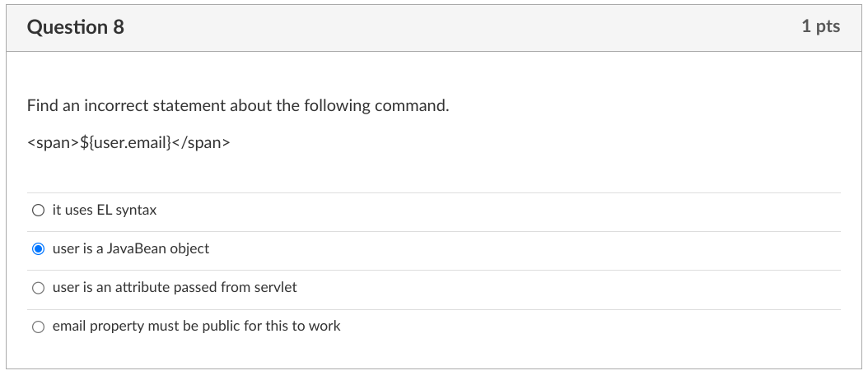Click the opening <span> tag in the code
868x380 pixels.
tap(53, 143)
